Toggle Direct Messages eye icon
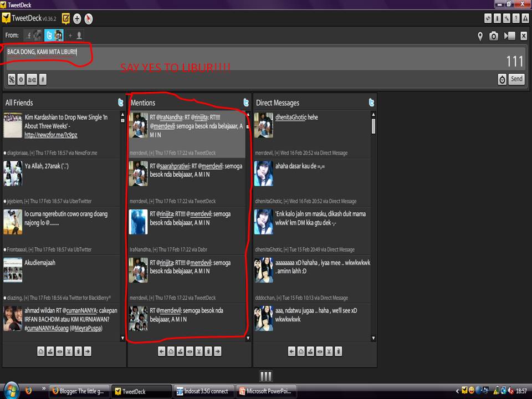The height and width of the screenshot is (399, 532). [x=320, y=351]
